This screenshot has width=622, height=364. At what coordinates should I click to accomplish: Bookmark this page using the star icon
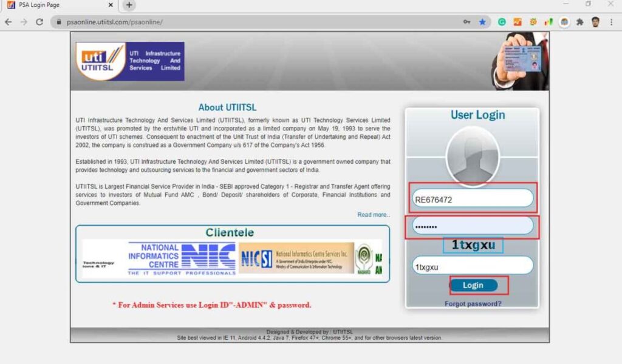coord(482,22)
